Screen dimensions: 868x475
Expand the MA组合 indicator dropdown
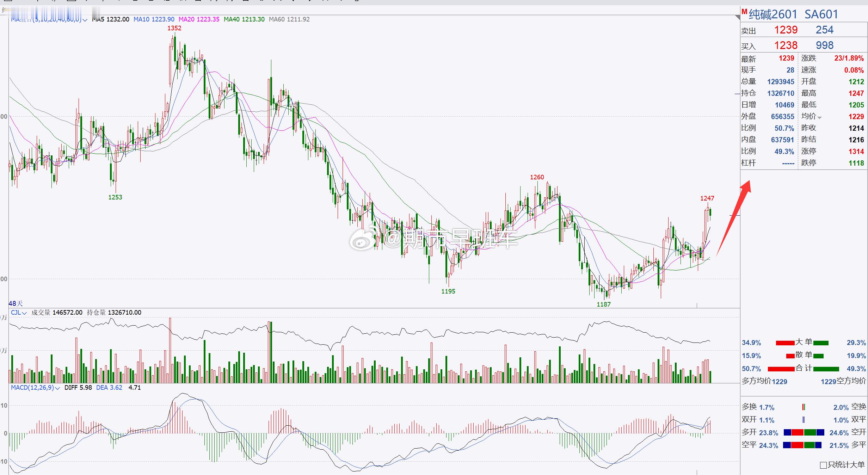[x=85, y=20]
